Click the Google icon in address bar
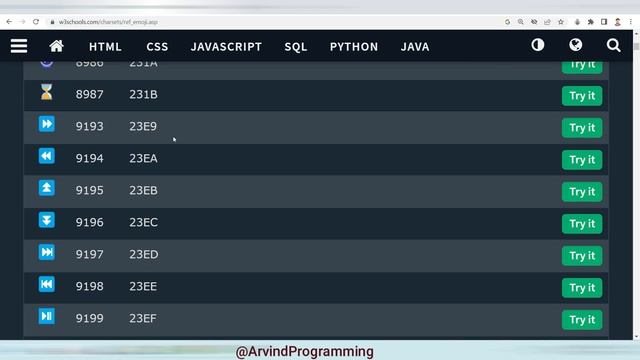This screenshot has width=640, height=360. pyautogui.click(x=507, y=22)
